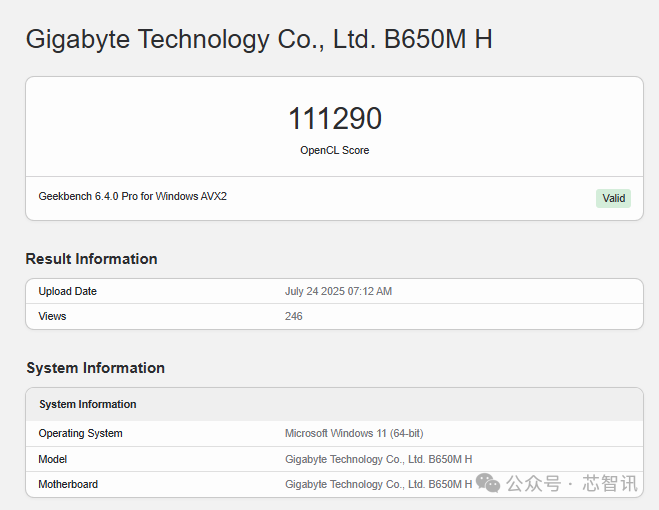Select the 246 views count
Viewport: 659px width, 510px height.
click(x=294, y=316)
